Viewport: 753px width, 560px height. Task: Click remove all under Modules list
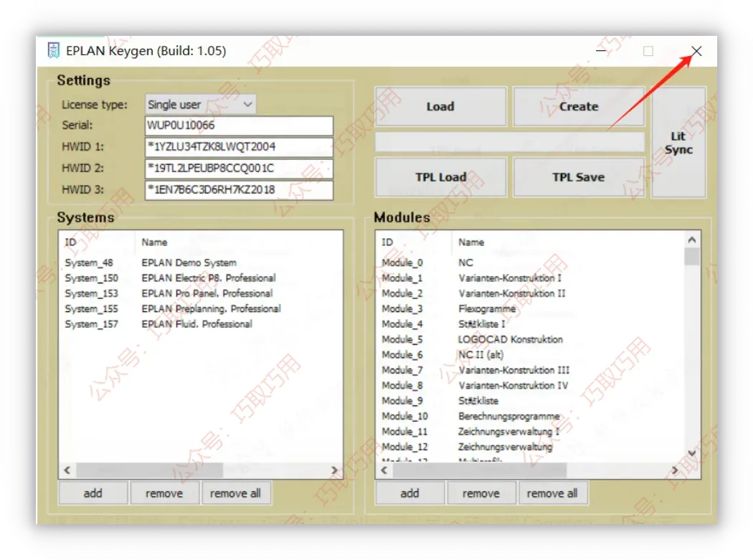coord(552,493)
